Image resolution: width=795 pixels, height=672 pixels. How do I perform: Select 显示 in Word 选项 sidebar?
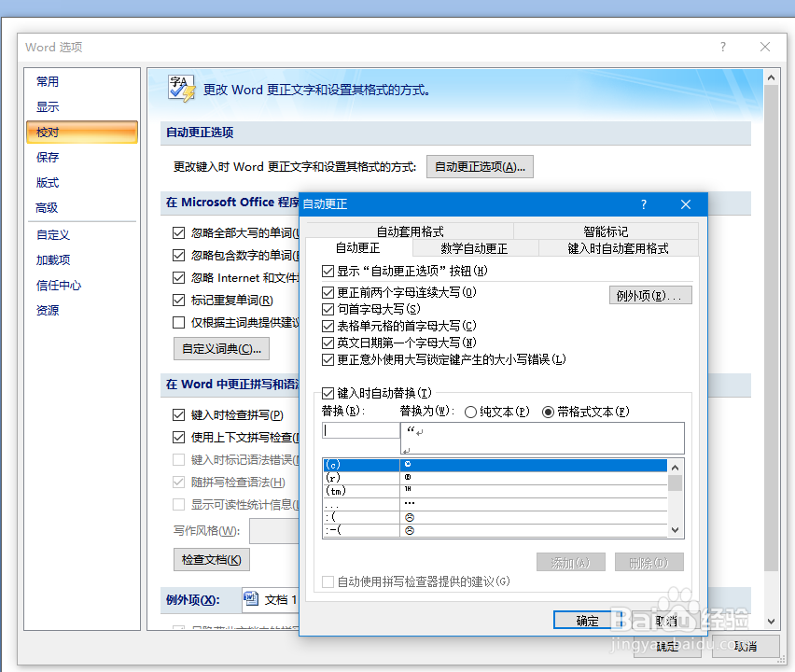[x=81, y=107]
